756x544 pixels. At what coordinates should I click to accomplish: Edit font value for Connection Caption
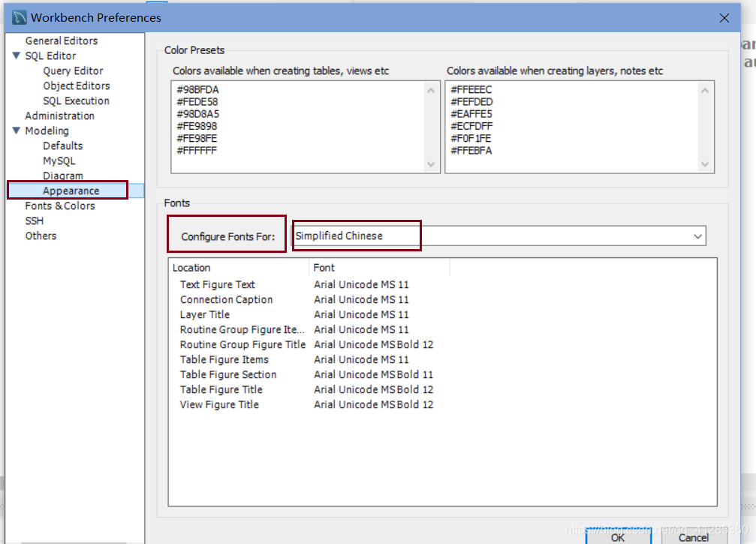click(x=361, y=299)
